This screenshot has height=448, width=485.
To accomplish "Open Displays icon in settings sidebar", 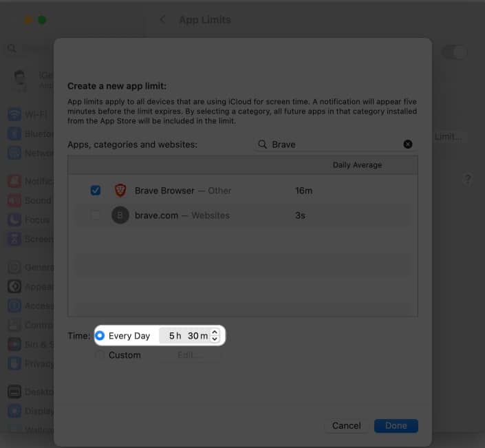I will (x=14, y=411).
